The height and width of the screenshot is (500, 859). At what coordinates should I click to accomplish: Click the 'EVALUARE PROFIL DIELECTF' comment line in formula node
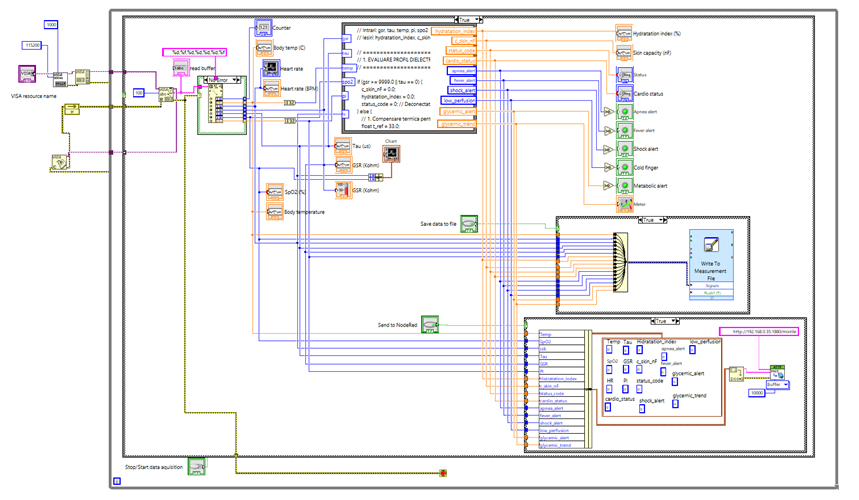coord(393,59)
